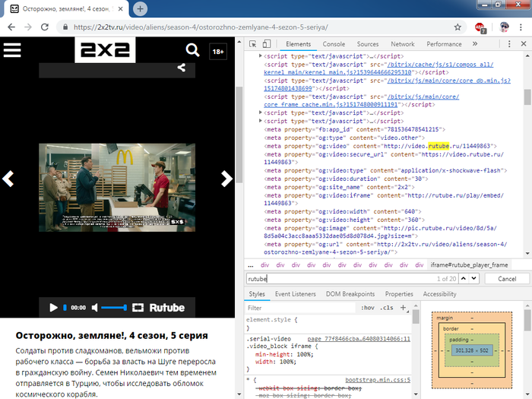Image resolution: width=532 pixels, height=399 pixels.
Task: Mute the video with the speaker icon
Action: pyautogui.click(x=95, y=308)
